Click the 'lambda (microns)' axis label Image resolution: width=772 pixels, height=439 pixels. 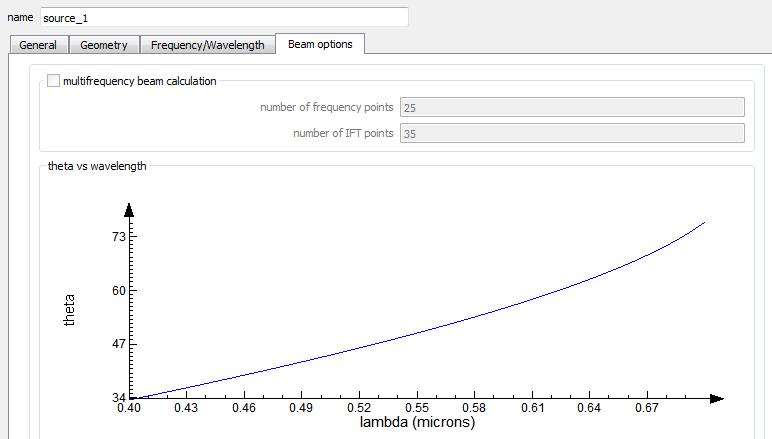(x=418, y=422)
